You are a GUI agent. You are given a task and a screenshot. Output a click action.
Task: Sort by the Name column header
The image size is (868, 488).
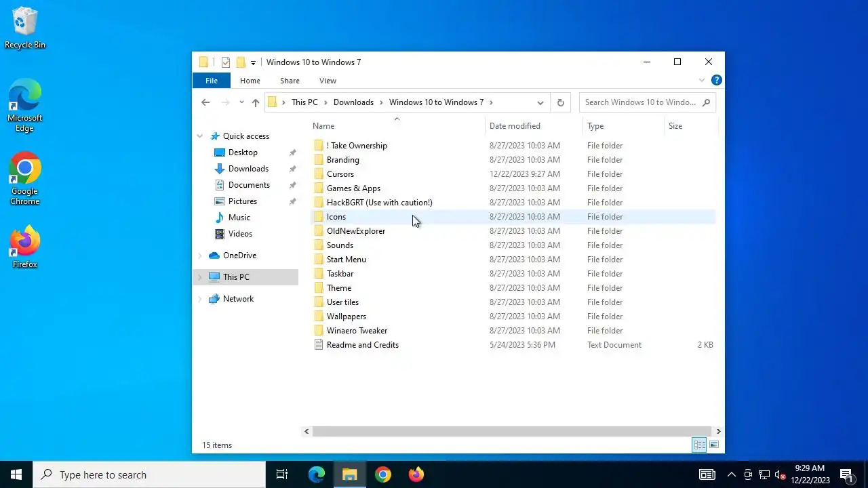click(397, 126)
